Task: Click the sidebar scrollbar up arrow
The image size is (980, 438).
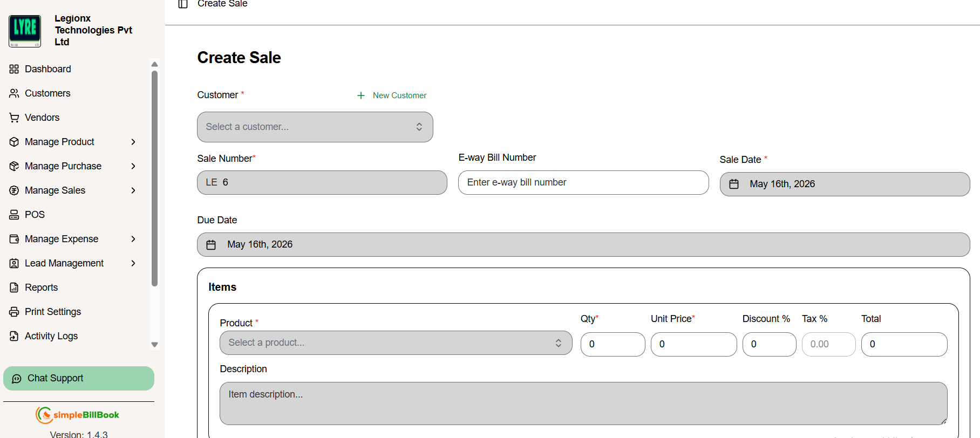Action: [x=154, y=64]
